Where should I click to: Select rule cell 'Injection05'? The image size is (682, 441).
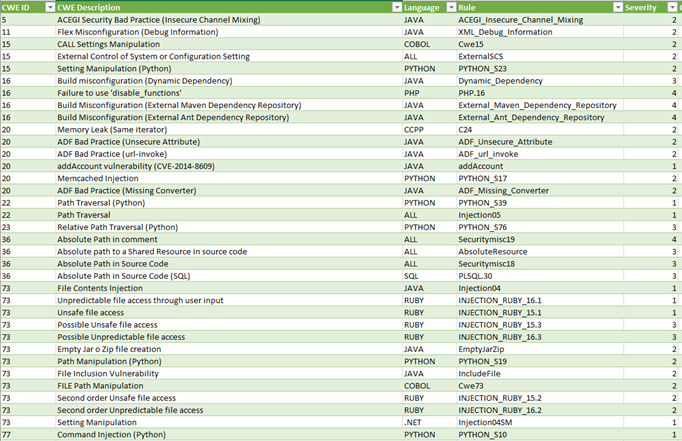[x=540, y=215]
